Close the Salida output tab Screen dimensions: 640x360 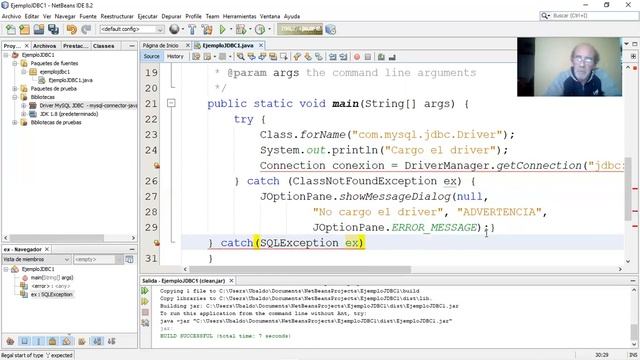pos(231,281)
